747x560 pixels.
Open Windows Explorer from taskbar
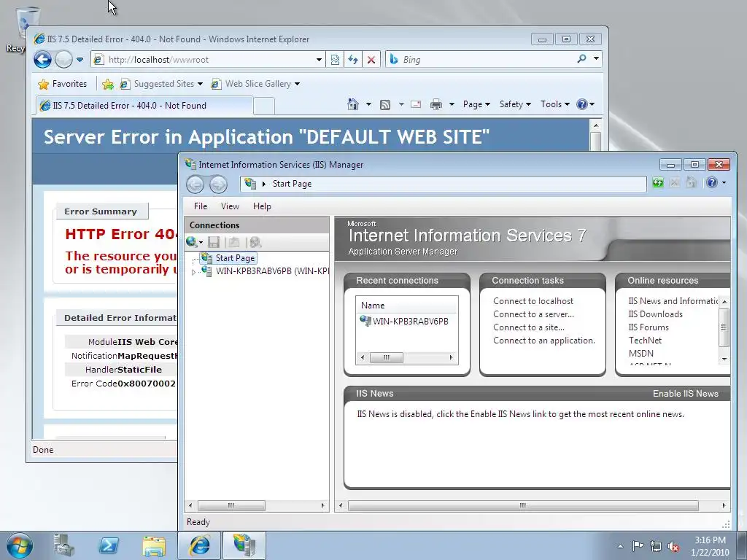point(153,545)
